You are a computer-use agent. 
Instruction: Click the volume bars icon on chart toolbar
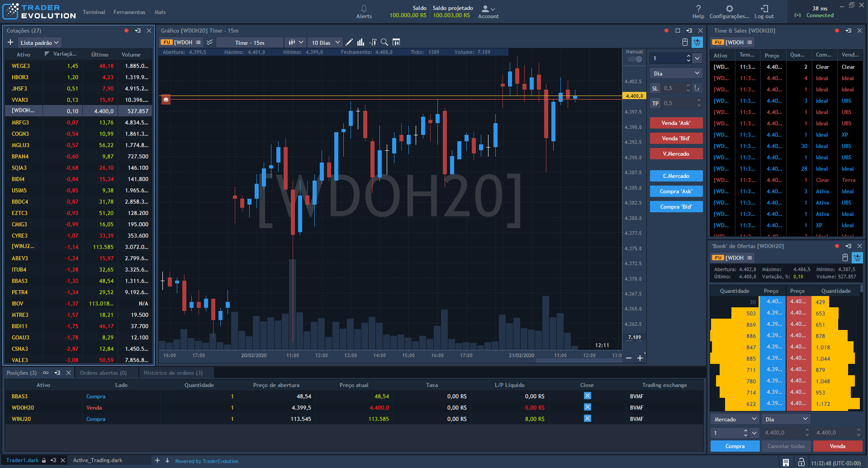(x=360, y=42)
